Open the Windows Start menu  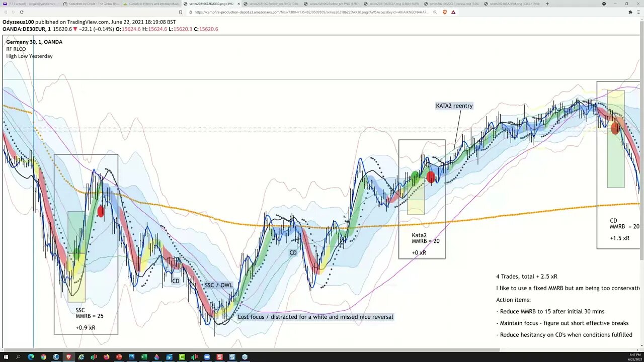[x=6, y=357]
